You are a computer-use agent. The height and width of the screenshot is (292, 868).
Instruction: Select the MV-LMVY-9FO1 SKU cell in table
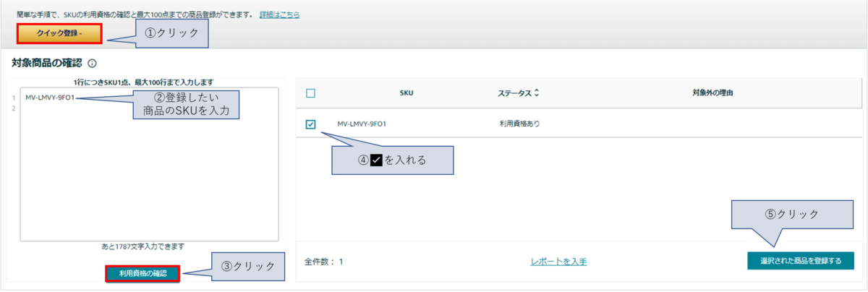click(362, 124)
